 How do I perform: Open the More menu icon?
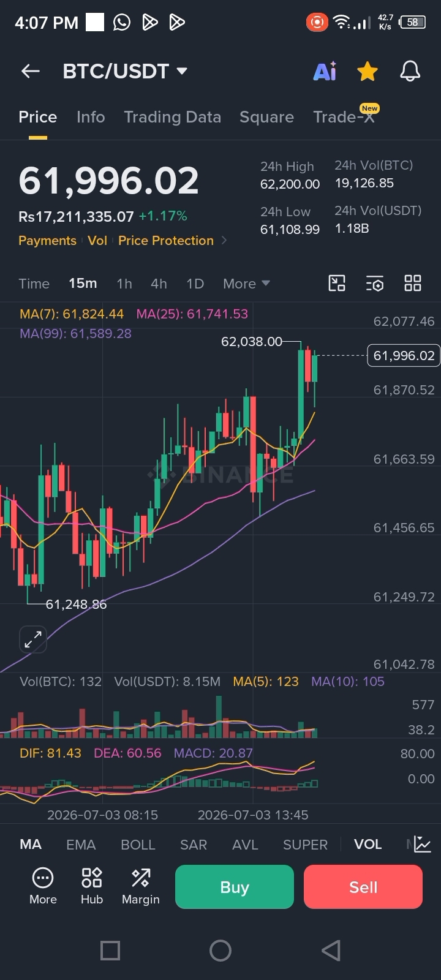pos(43,886)
